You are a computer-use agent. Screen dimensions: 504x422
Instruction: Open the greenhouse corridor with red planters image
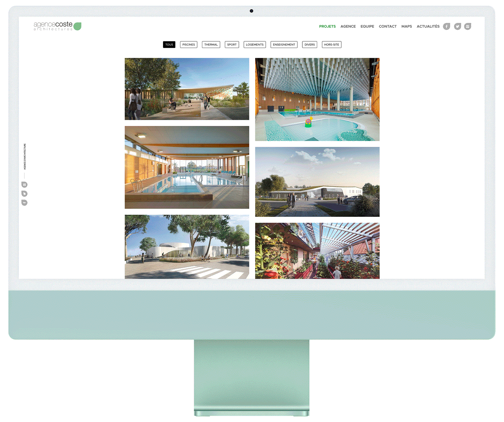[x=317, y=251]
